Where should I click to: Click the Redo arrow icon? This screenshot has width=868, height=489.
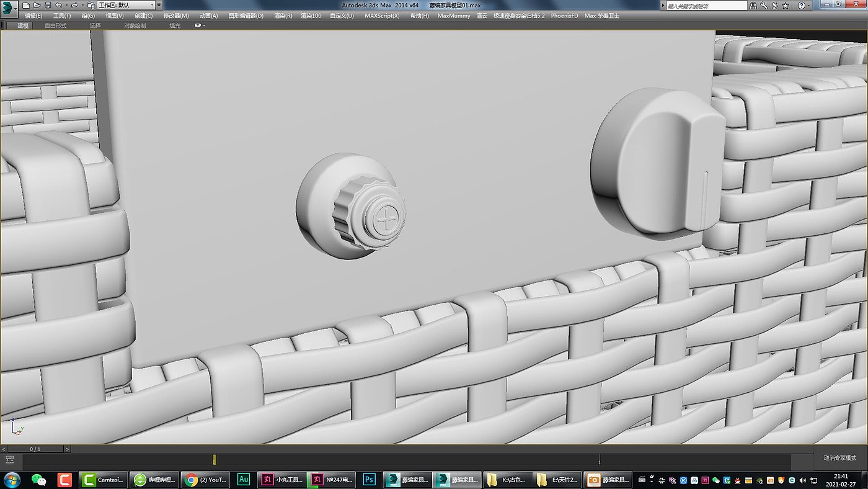(74, 5)
